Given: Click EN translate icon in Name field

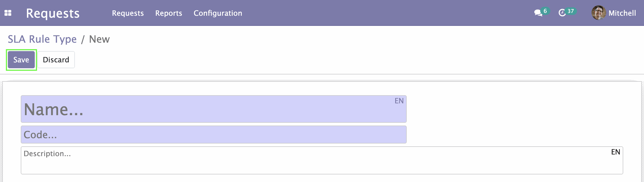Looking at the screenshot, I should [x=399, y=101].
